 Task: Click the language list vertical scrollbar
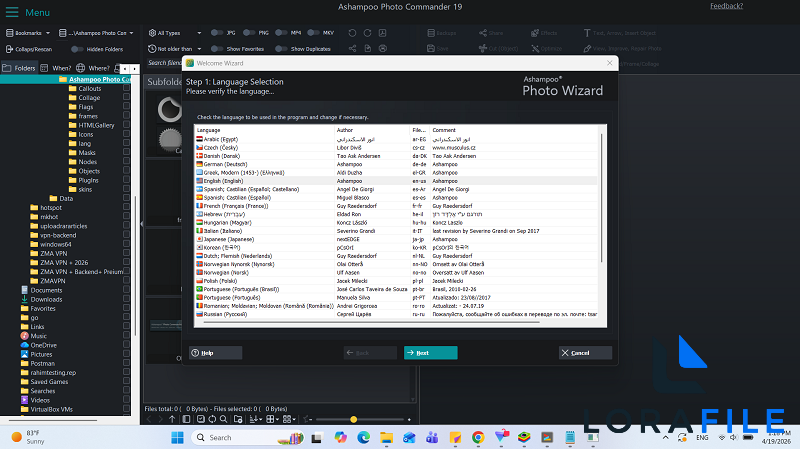[602, 198]
